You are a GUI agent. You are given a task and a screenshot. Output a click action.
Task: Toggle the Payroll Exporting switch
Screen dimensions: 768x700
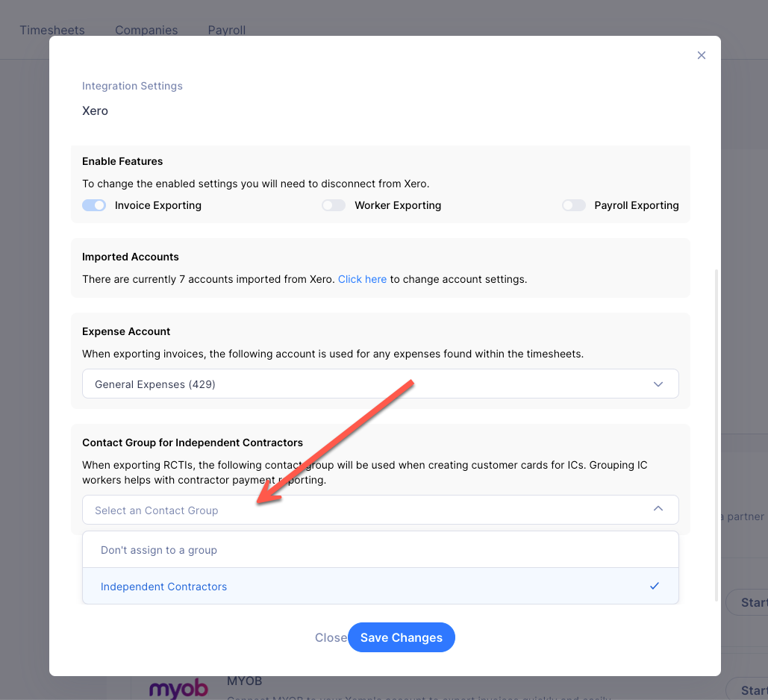tap(573, 205)
